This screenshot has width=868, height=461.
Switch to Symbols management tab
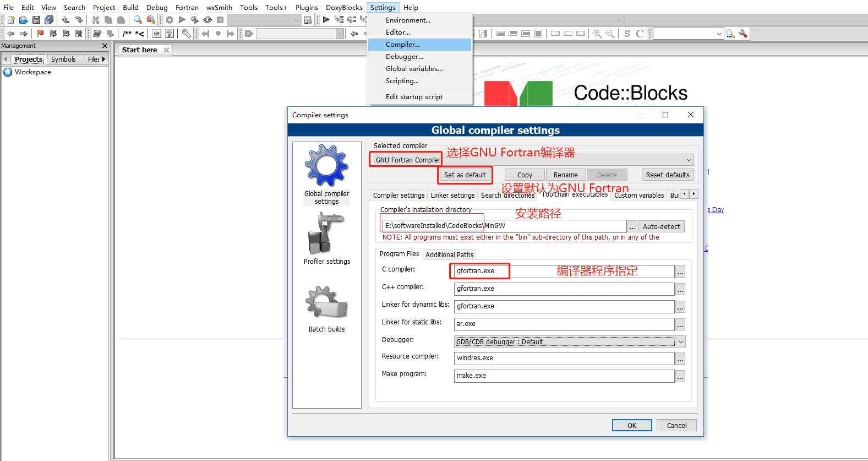click(63, 59)
